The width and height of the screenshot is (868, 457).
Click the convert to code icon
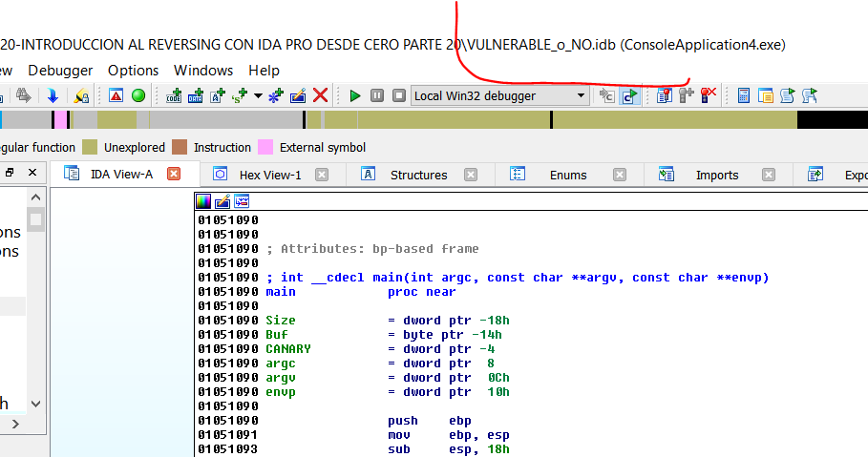point(174,95)
